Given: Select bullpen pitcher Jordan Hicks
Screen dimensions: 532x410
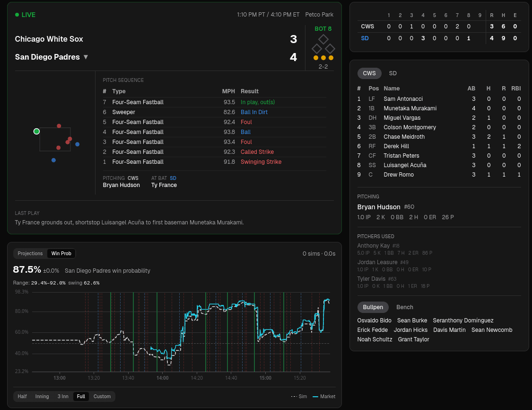Looking at the screenshot, I should (x=410, y=330).
